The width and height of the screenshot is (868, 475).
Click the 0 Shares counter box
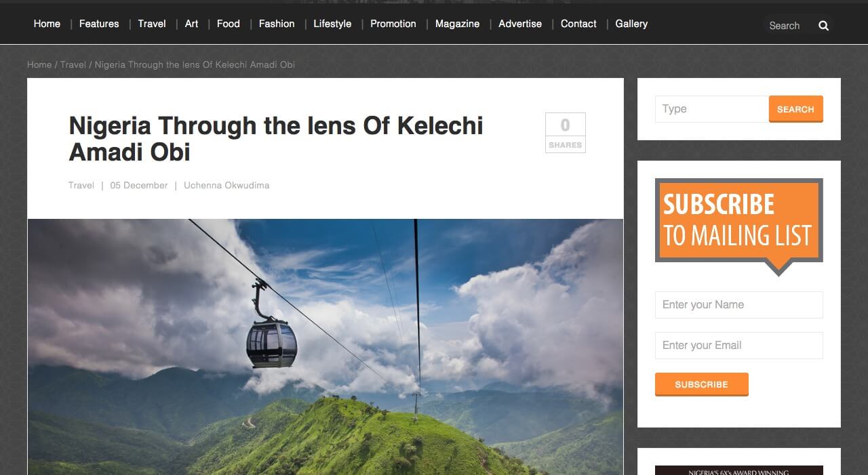(565, 132)
